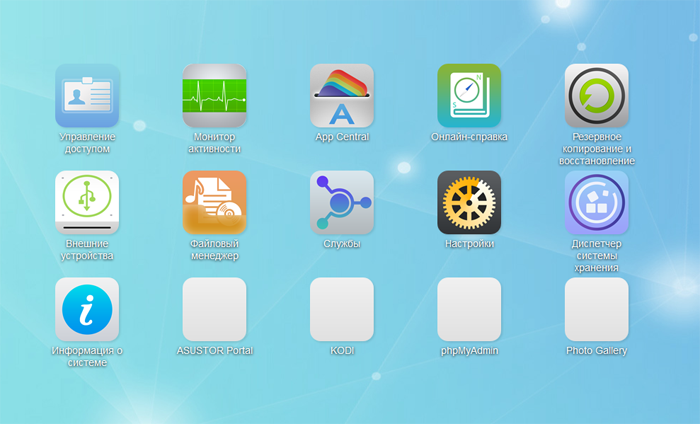This screenshot has width=700, height=424.
Task: Open the App Central icon
Action: coord(342,96)
